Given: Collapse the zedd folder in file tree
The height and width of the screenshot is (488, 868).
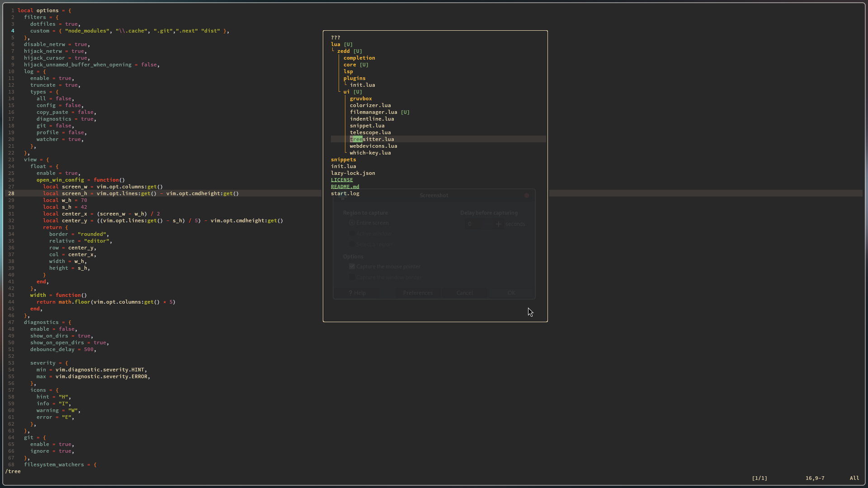Looking at the screenshot, I should [x=343, y=51].
